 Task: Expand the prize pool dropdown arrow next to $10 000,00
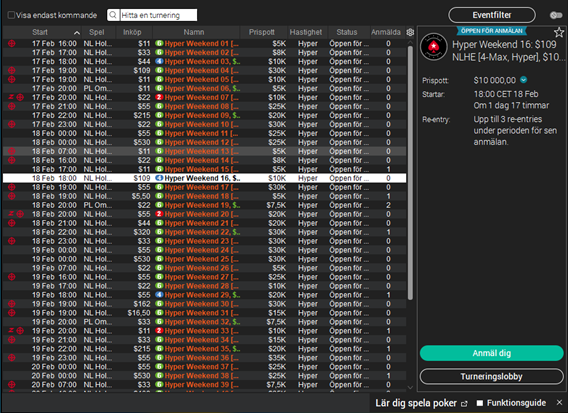point(523,80)
